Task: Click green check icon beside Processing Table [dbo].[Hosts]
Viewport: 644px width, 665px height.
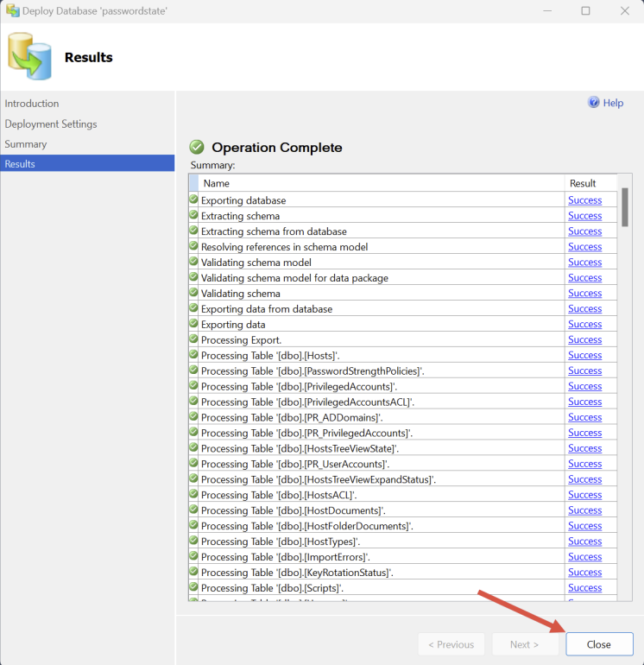Action: click(x=193, y=355)
